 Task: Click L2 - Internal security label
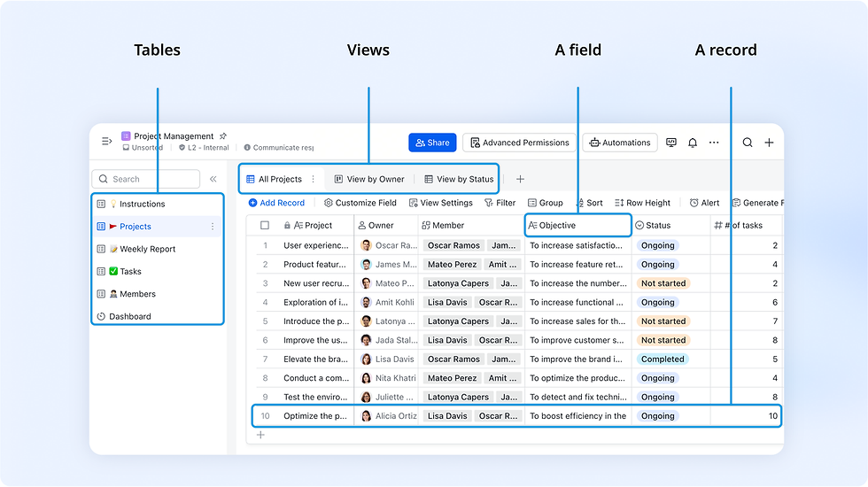203,148
